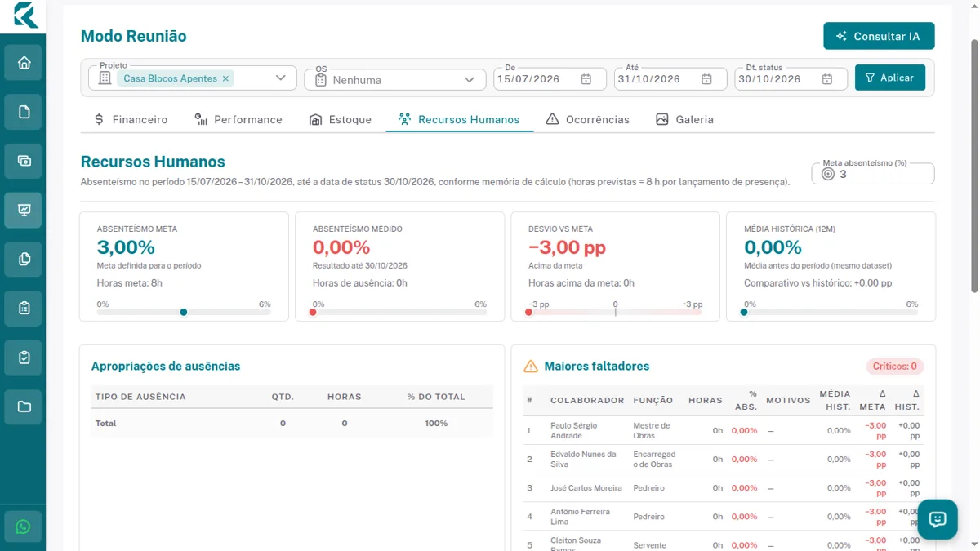Image resolution: width=980 pixels, height=551 pixels.
Task: Click the Dt. status date field
Action: point(791,79)
